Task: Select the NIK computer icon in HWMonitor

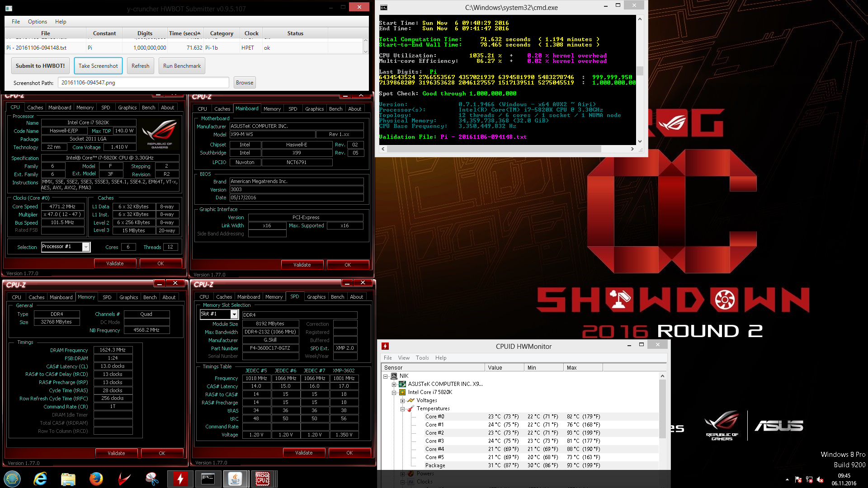Action: pos(394,376)
